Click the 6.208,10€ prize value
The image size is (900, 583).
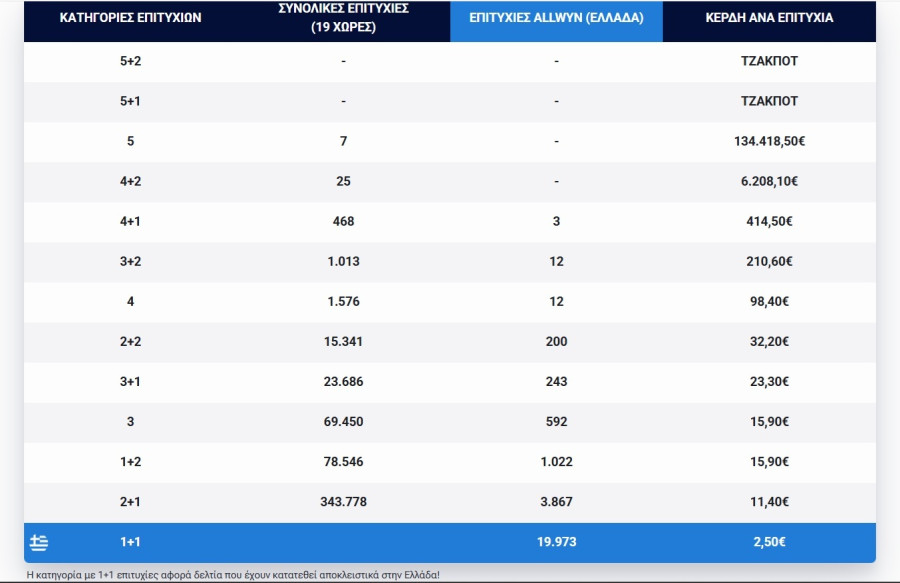click(769, 181)
